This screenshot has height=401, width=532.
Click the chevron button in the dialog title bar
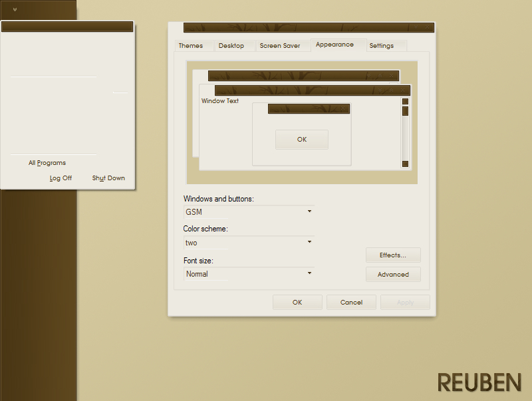(416, 27)
